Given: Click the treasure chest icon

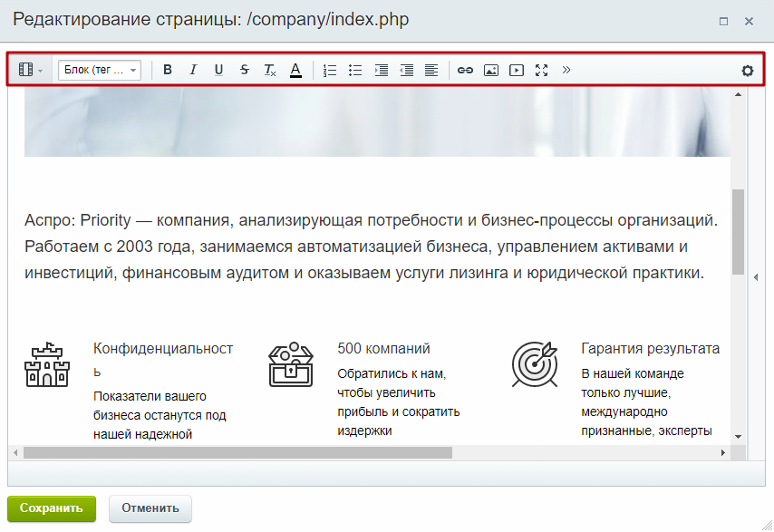Looking at the screenshot, I should [291, 364].
